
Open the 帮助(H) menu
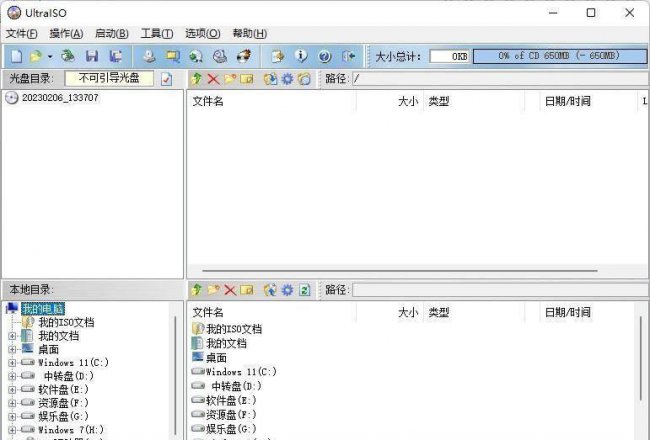[x=250, y=34]
